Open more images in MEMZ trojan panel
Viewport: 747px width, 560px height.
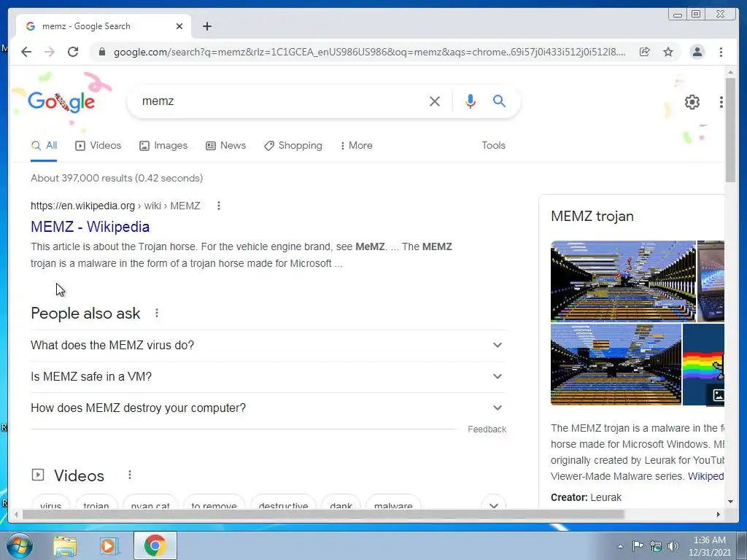click(x=718, y=394)
